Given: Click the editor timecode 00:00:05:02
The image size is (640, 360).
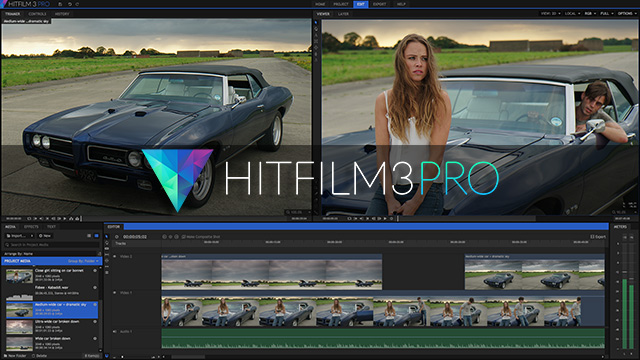Looking at the screenshot, I should 135,237.
